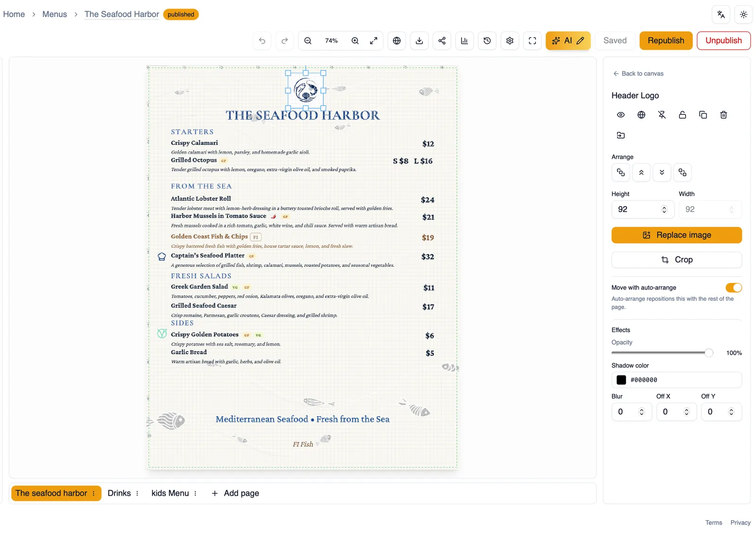Image resolution: width=756 pixels, height=533 pixels.
Task: Open options menu for kids Menu page
Action: click(x=195, y=493)
